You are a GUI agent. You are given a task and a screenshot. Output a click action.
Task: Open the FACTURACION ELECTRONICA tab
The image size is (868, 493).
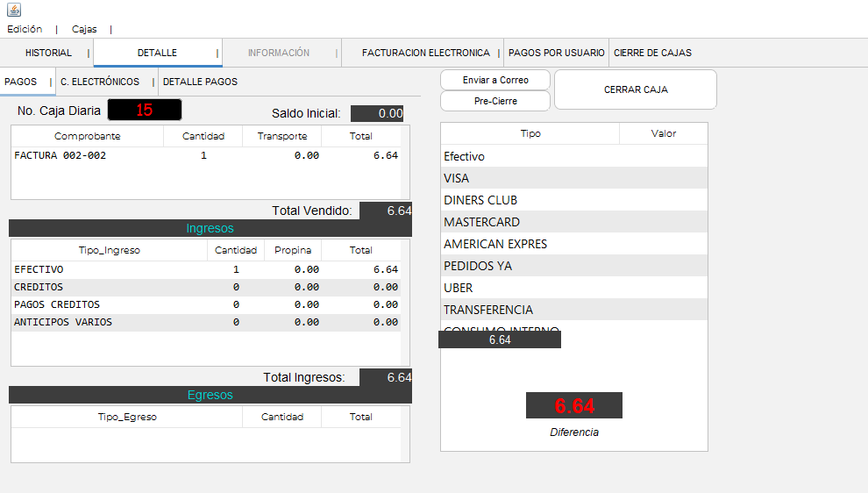tap(425, 53)
